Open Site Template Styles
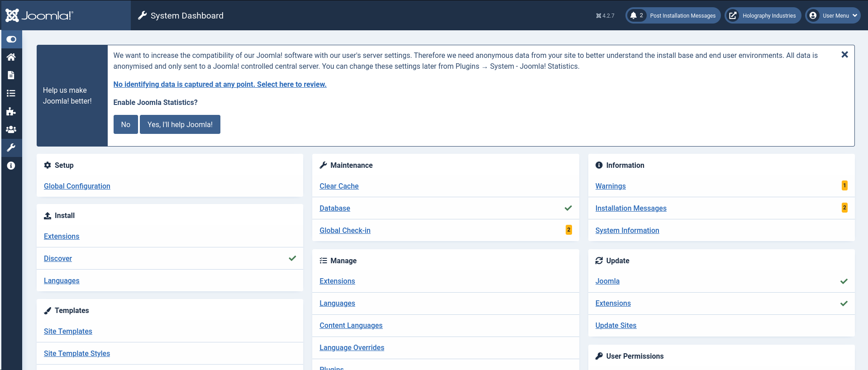The image size is (868, 370). [x=77, y=353]
